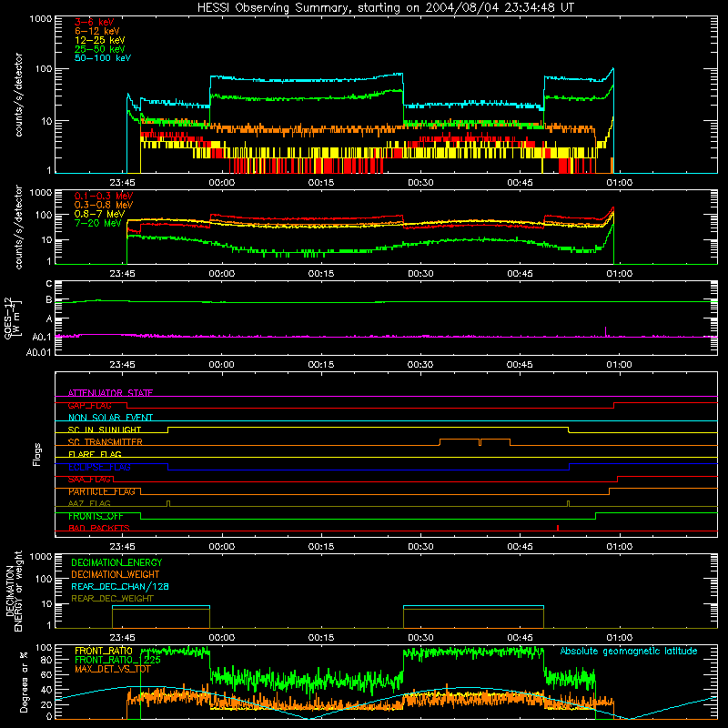This screenshot has height=728, width=728.
Task: Click the 00:15 tick label under top plot
Action: pyautogui.click(x=321, y=183)
